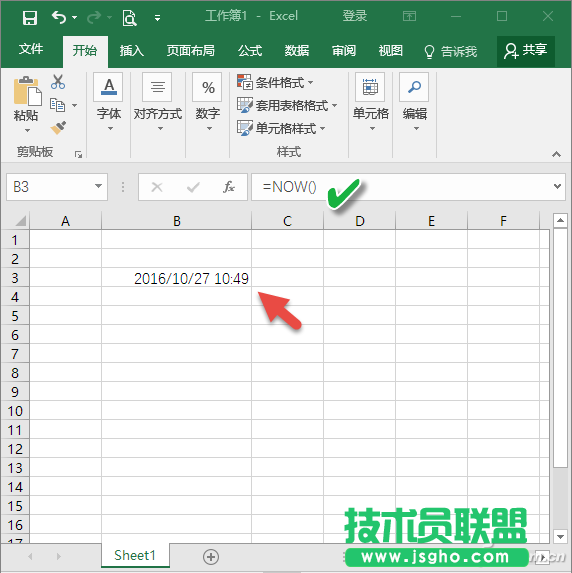
Task: Add a new sheet with plus icon
Action: point(211,557)
